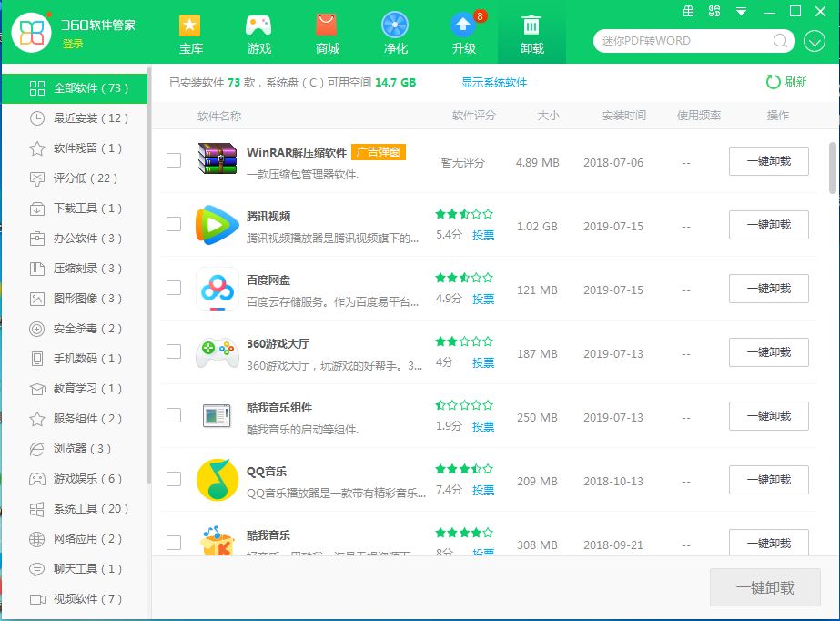Select the 腾讯视频 checkbox
The width and height of the screenshot is (840, 621).
[x=173, y=224]
